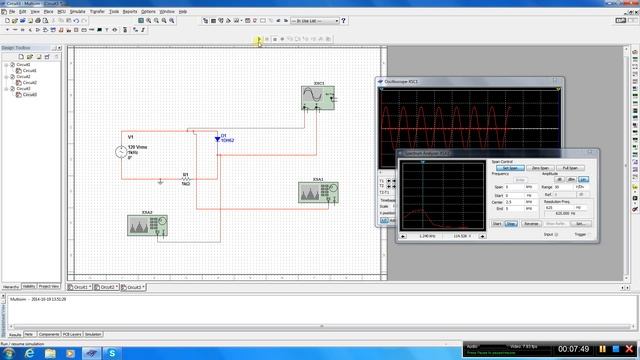This screenshot has width=640, height=360.
Task: Open the Simulation tab in bottom panel
Action: click(x=93, y=334)
